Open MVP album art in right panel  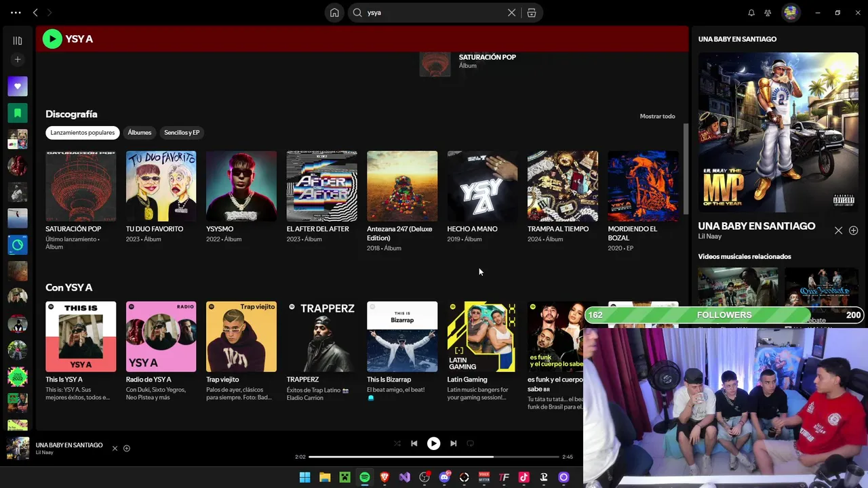pyautogui.click(x=778, y=132)
